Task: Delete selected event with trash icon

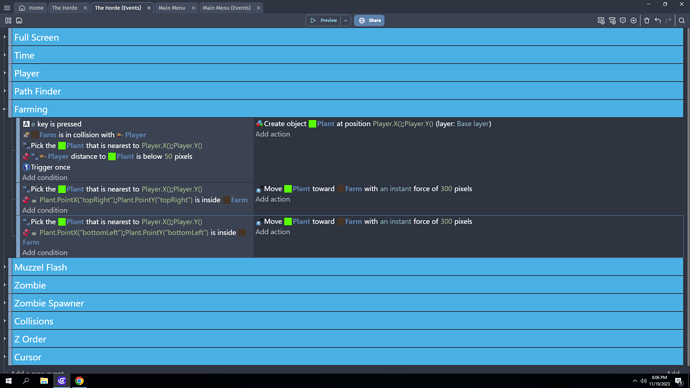Action: [647, 20]
